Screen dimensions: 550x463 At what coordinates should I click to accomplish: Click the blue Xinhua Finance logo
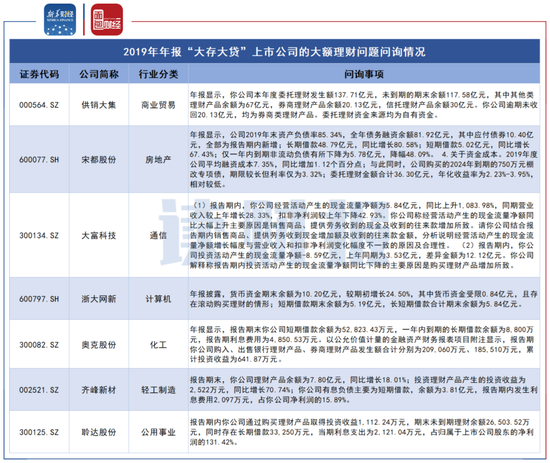coord(60,20)
